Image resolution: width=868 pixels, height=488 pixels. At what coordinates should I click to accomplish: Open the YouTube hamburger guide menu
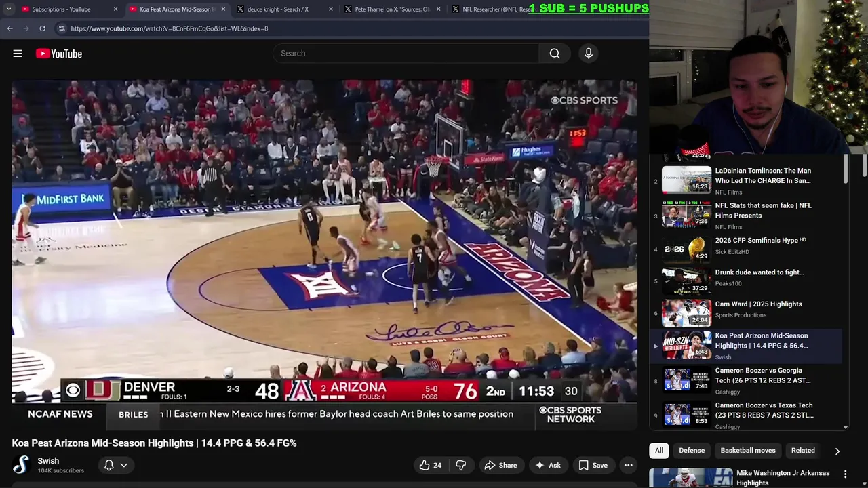tap(18, 54)
